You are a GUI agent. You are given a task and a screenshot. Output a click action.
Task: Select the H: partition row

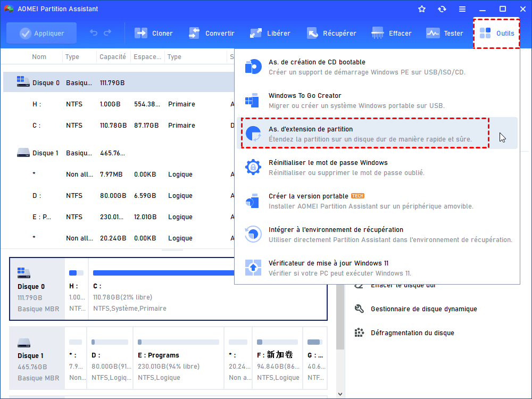(x=119, y=104)
